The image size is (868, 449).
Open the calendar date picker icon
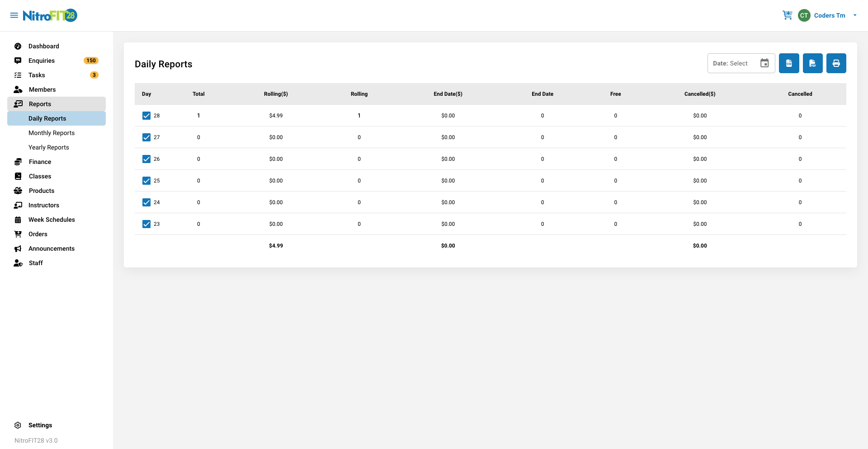point(764,63)
